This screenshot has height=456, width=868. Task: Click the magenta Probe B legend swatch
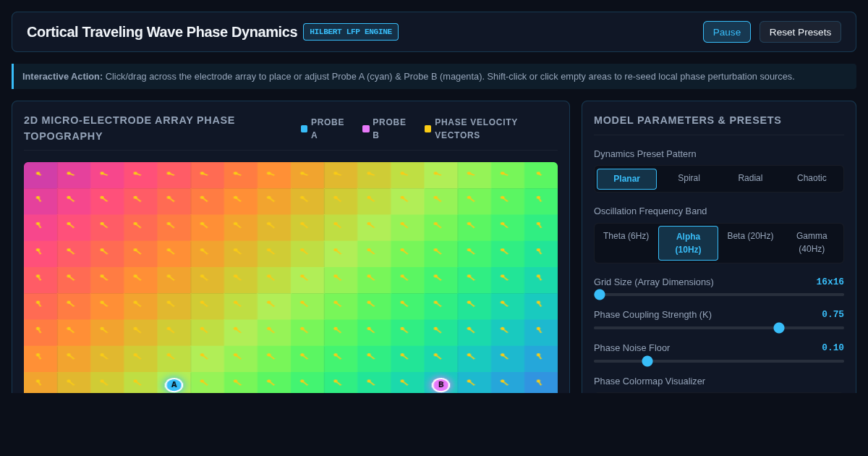[366, 129]
